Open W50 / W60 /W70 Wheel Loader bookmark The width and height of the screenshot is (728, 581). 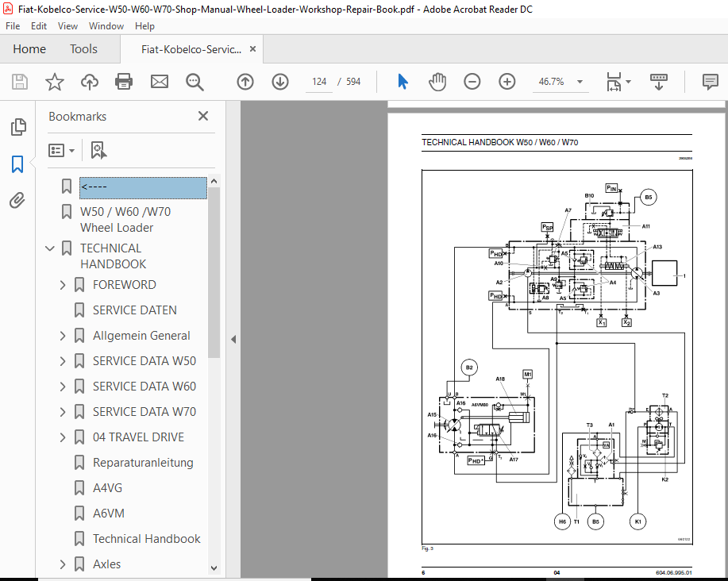(125, 220)
